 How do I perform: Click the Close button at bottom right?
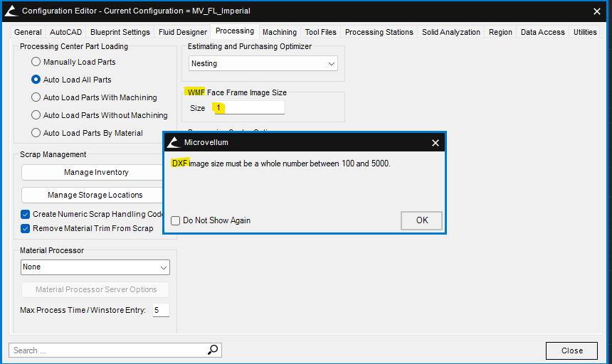click(x=571, y=350)
